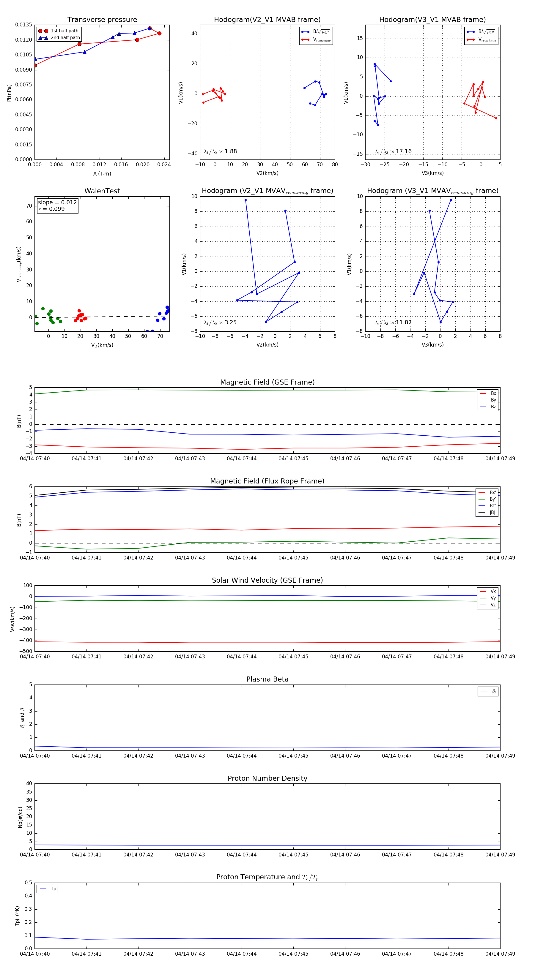Viewport: 535px width, 980px height.
Task: Select the "Bx" legend entry in GSE magnetic field plot
Action: 488,393
